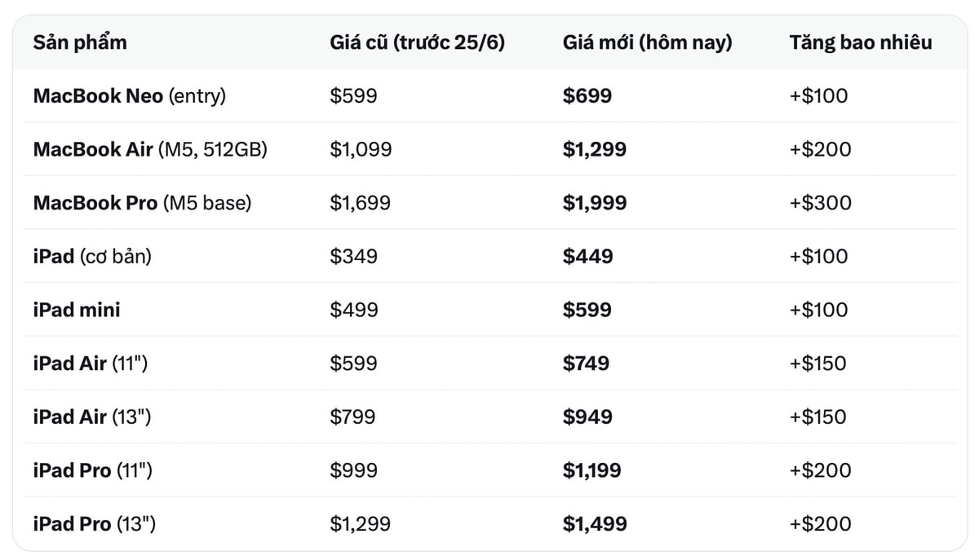This screenshot has width=979, height=560.
Task: Click the 'Giá mới (hôm nay)' header
Action: click(x=647, y=42)
